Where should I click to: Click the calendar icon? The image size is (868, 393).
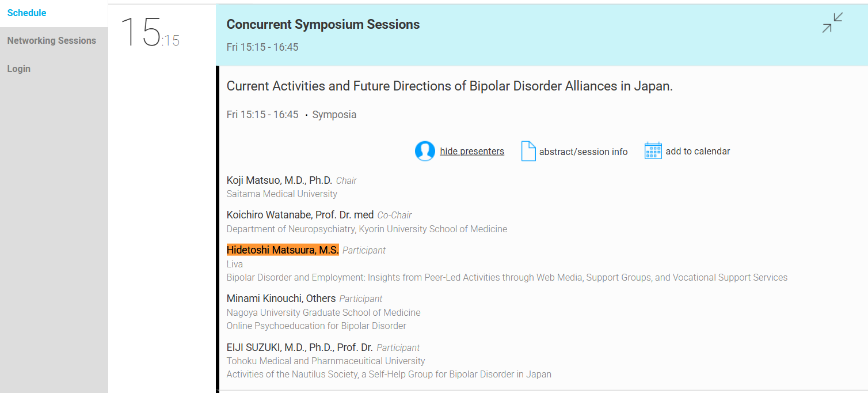[653, 151]
